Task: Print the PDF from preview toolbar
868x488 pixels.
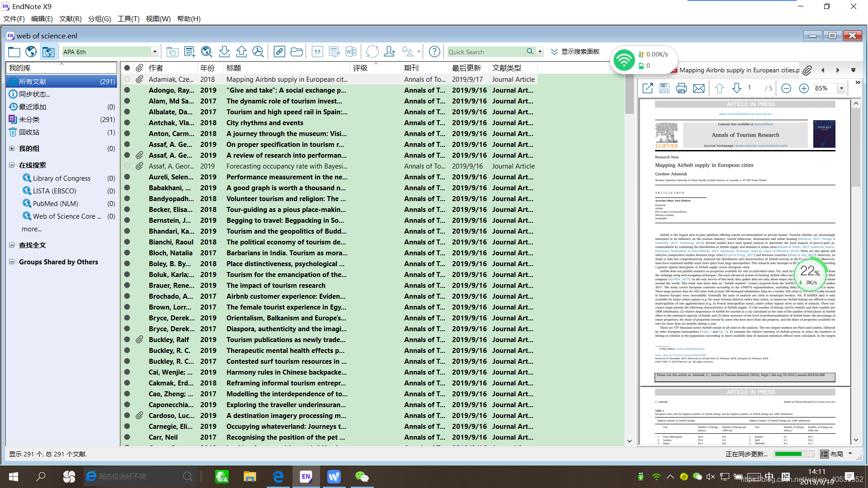Action: coord(681,89)
